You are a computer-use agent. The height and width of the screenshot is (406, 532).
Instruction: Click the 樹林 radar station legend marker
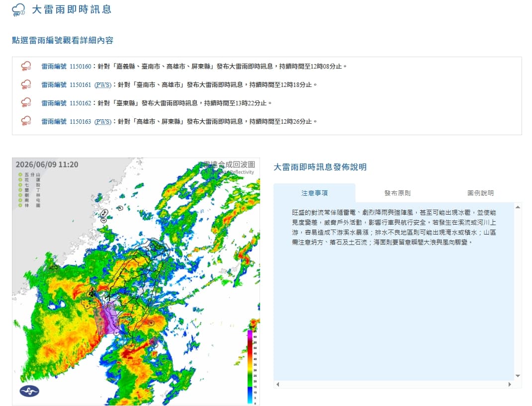coord(20,195)
